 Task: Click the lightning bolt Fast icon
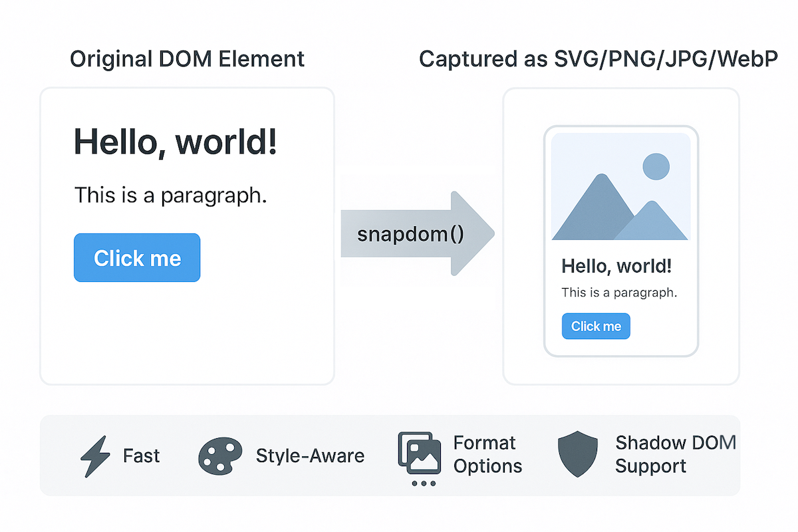tap(94, 456)
